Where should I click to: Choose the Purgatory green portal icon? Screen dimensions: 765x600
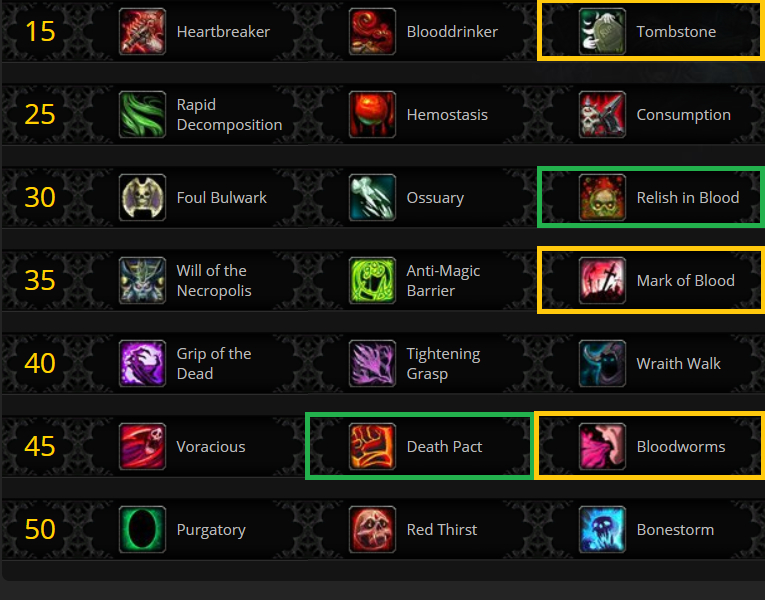[142, 529]
